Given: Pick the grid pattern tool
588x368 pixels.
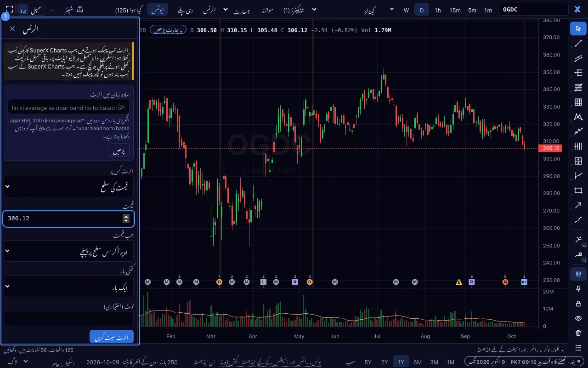Looking at the screenshot, I should click(x=578, y=102).
